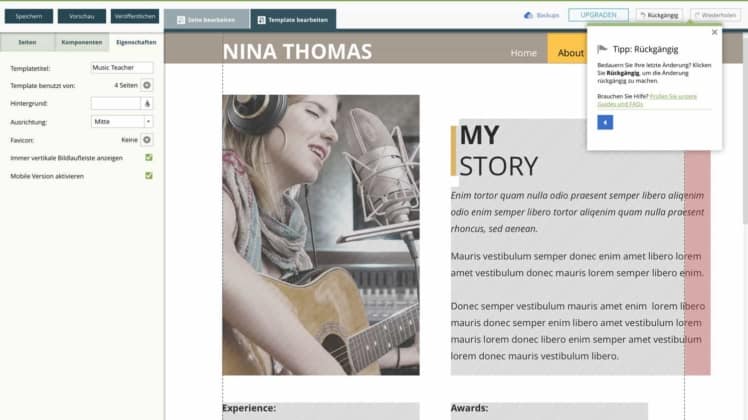Screen dimensions: 748x420
Task: Toggle Immer vertikale Bildlaufleiste anzeigen checkbox
Action: point(149,158)
